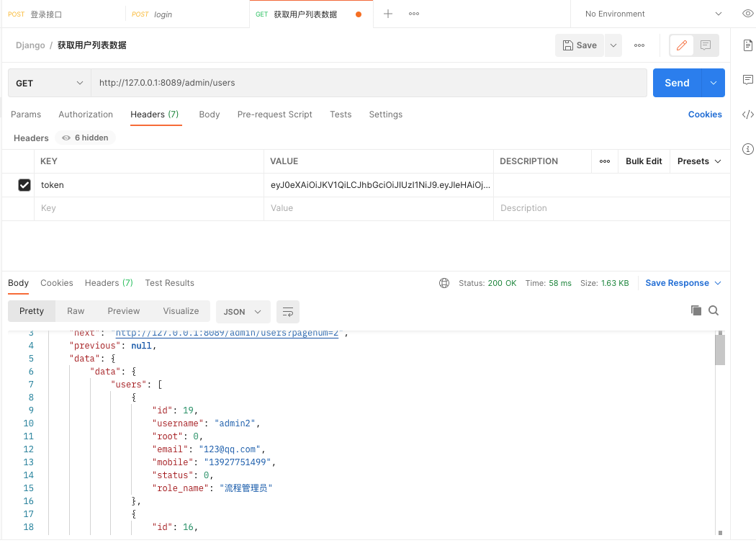Image resolution: width=756 pixels, height=543 pixels.
Task: Expand the Save Response dropdown
Action: (718, 283)
